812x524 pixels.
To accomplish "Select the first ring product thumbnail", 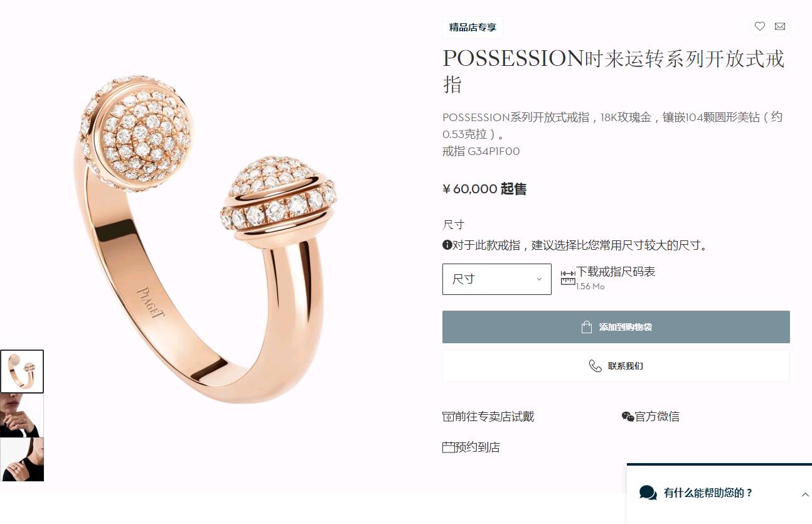I will click(x=22, y=372).
